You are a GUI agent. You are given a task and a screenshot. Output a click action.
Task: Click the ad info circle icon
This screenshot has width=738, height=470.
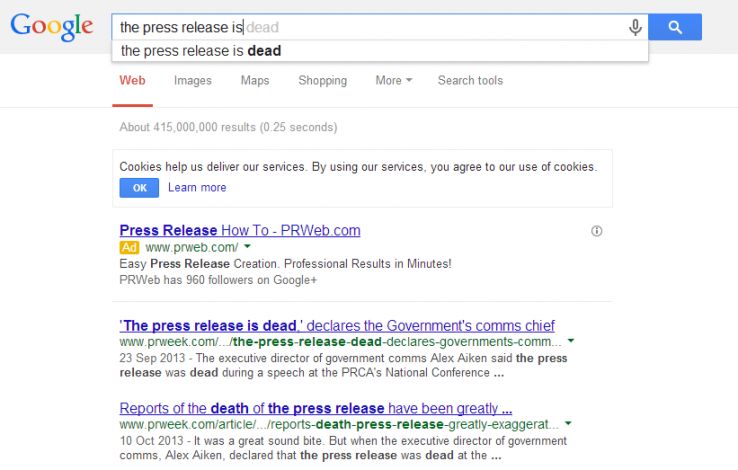tap(597, 231)
